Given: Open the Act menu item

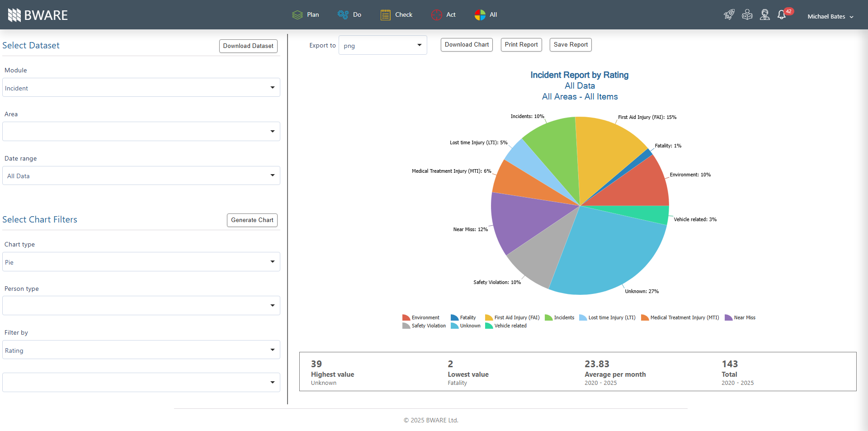Looking at the screenshot, I should (x=443, y=15).
